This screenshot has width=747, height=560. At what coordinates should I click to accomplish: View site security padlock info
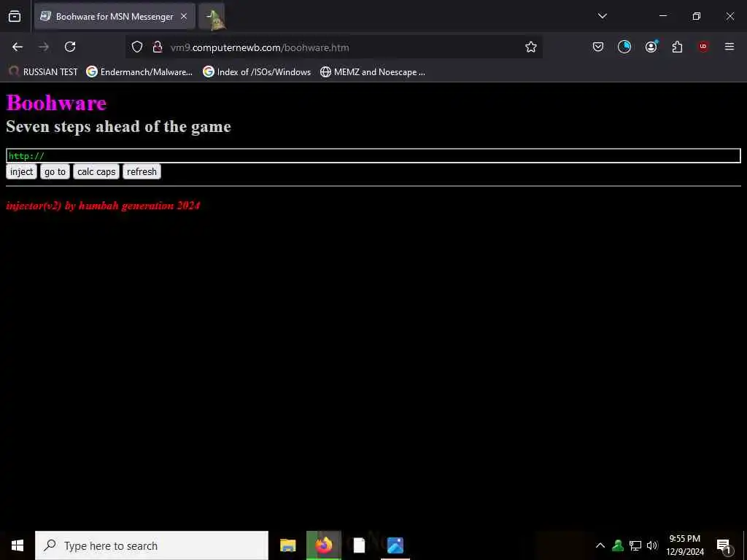pyautogui.click(x=158, y=47)
